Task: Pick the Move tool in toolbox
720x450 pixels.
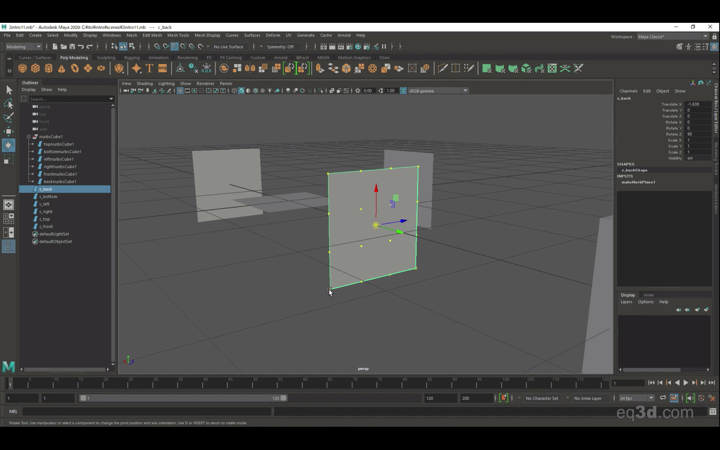Action: click(9, 131)
